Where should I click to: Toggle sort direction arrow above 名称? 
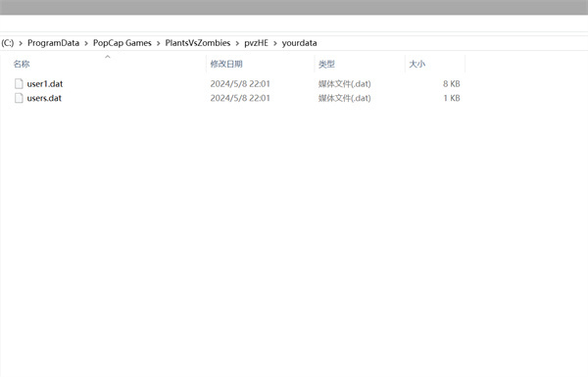point(108,57)
